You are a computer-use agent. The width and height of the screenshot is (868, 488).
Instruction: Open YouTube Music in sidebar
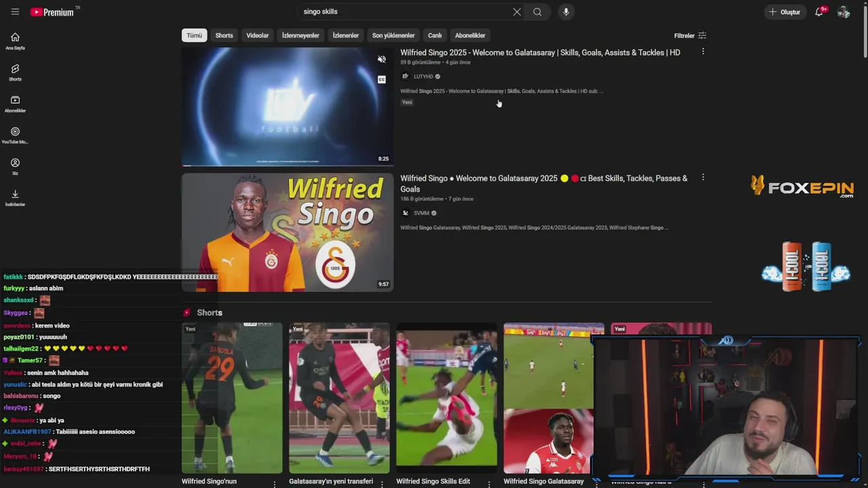(x=15, y=136)
